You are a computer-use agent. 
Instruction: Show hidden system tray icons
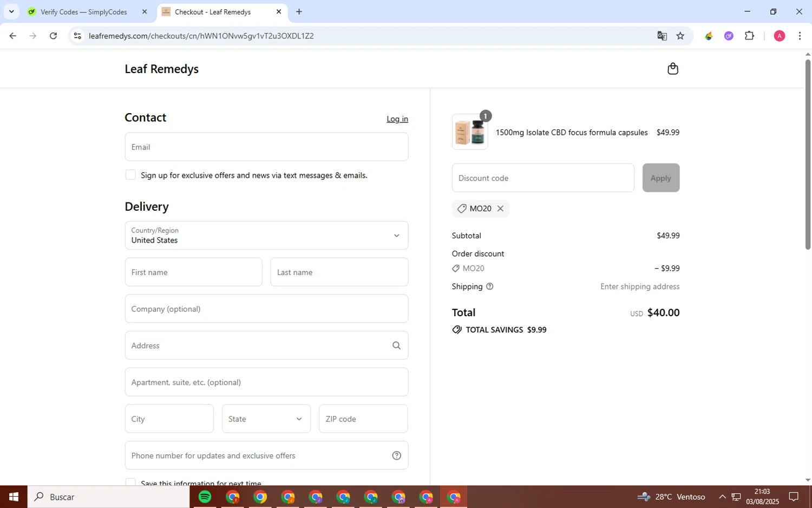[722, 497]
